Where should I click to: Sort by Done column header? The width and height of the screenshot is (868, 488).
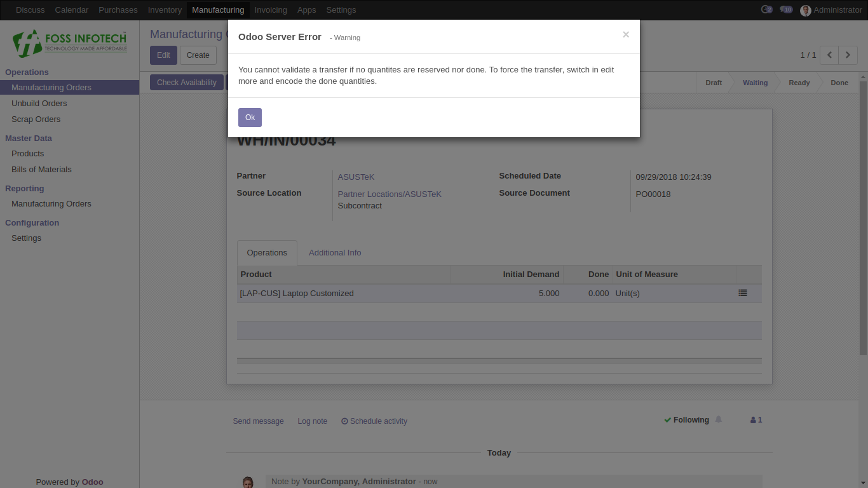pyautogui.click(x=588, y=274)
